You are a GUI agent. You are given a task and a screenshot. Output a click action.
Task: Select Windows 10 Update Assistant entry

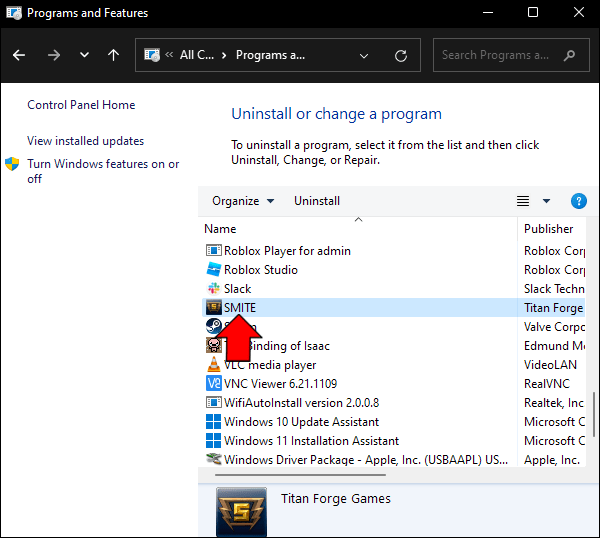click(302, 422)
